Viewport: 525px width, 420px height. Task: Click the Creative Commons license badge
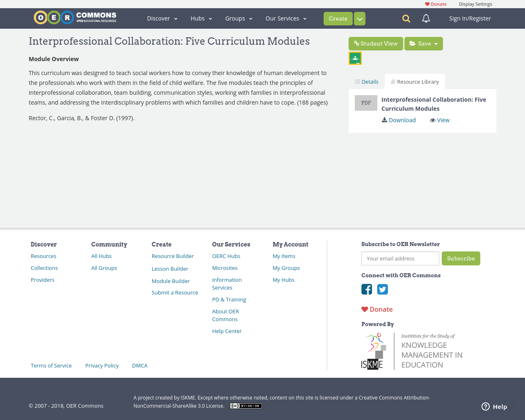click(246, 405)
